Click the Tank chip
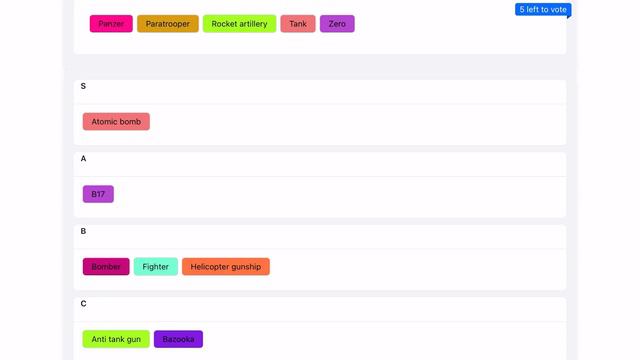The image size is (640, 360). (x=298, y=24)
